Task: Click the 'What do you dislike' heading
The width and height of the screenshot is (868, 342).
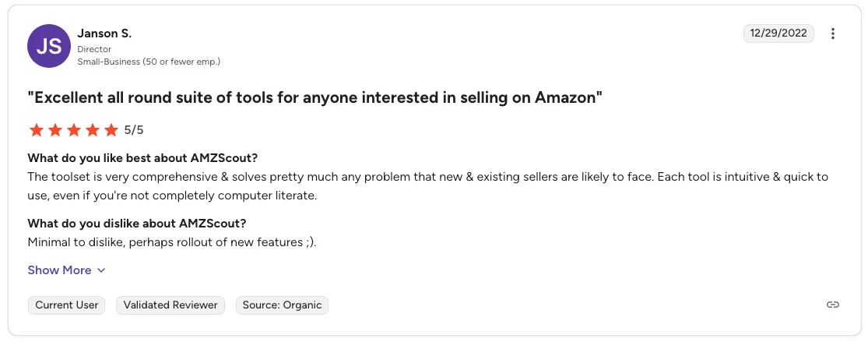Action: [x=137, y=224]
